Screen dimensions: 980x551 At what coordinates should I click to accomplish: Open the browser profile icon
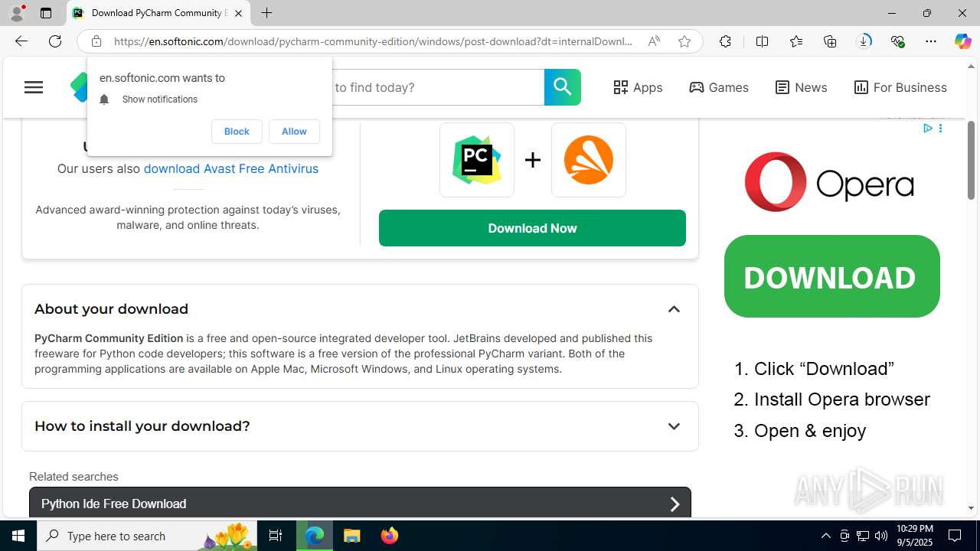click(x=17, y=13)
